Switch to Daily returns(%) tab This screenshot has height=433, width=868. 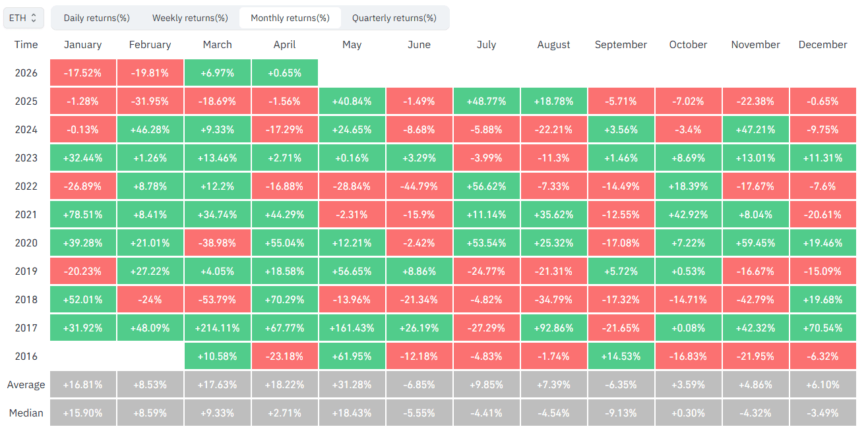[96, 18]
